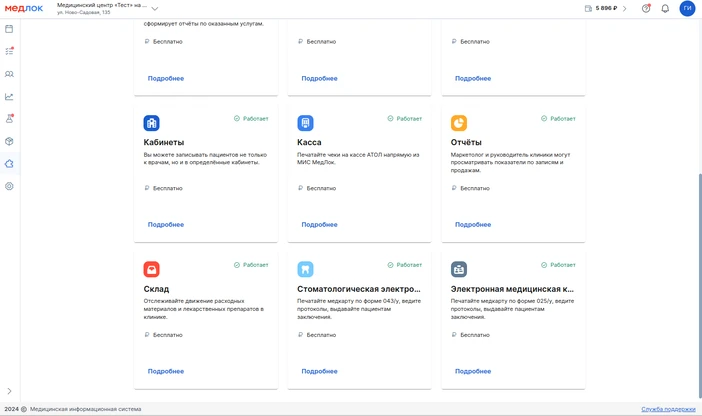The height and width of the screenshot is (416, 702).
Task: Open the task list sidebar icon
Action: (9, 51)
